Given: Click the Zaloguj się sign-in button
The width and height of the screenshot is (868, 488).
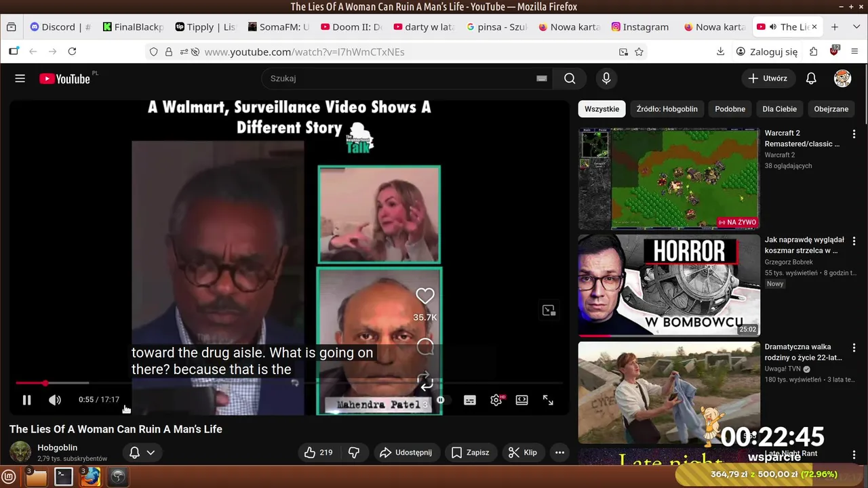Looking at the screenshot, I should [x=767, y=52].
